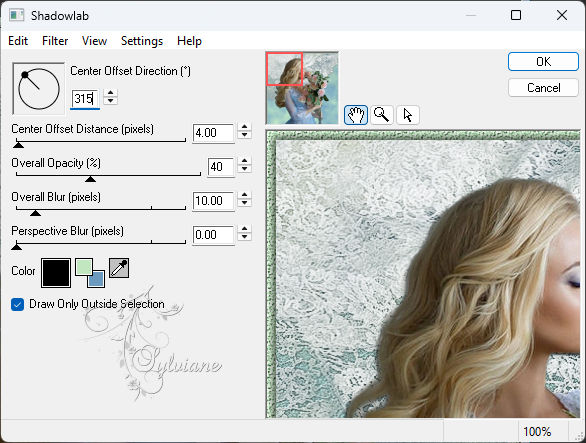Click the Cancel button

pyautogui.click(x=543, y=88)
